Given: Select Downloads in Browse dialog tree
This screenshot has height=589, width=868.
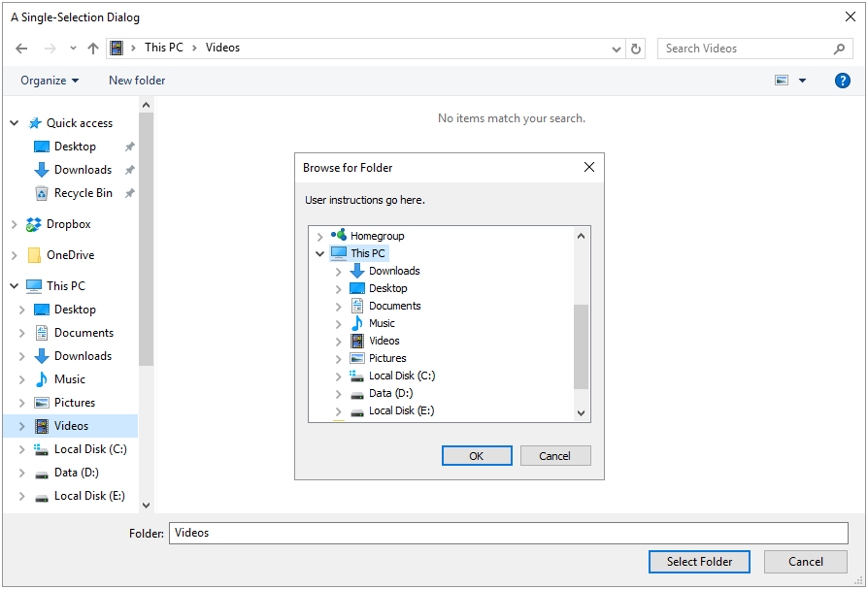Looking at the screenshot, I should coord(394,271).
